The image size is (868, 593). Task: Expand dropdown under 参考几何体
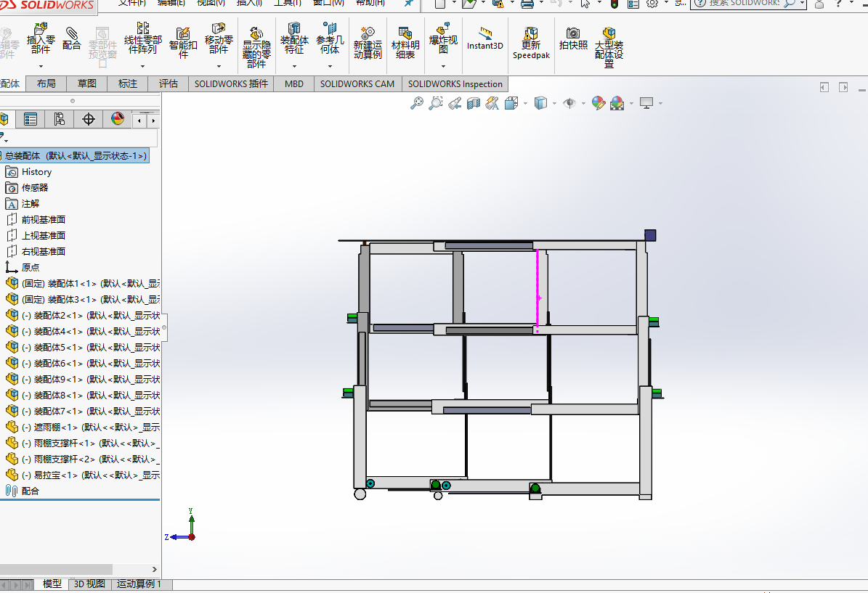[330, 66]
